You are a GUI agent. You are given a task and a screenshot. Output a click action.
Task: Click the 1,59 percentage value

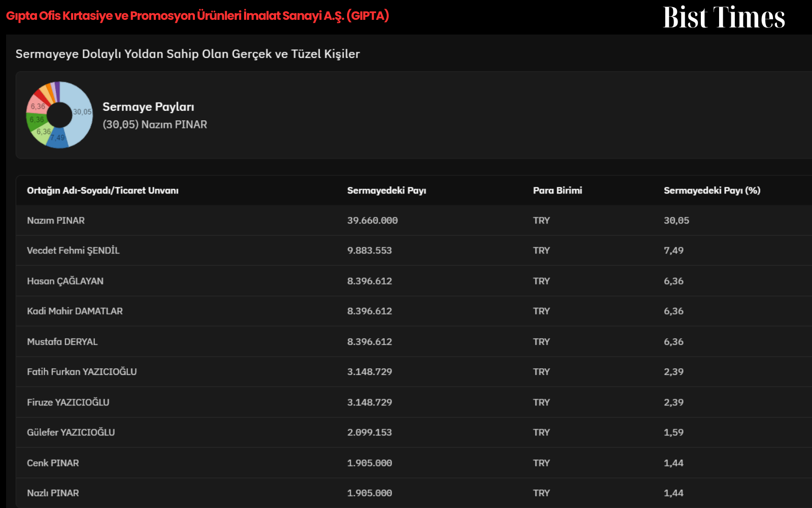tap(673, 432)
